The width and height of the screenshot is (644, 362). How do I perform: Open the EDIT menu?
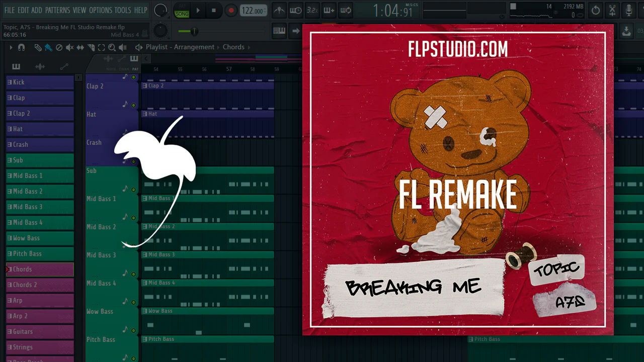[x=23, y=10]
